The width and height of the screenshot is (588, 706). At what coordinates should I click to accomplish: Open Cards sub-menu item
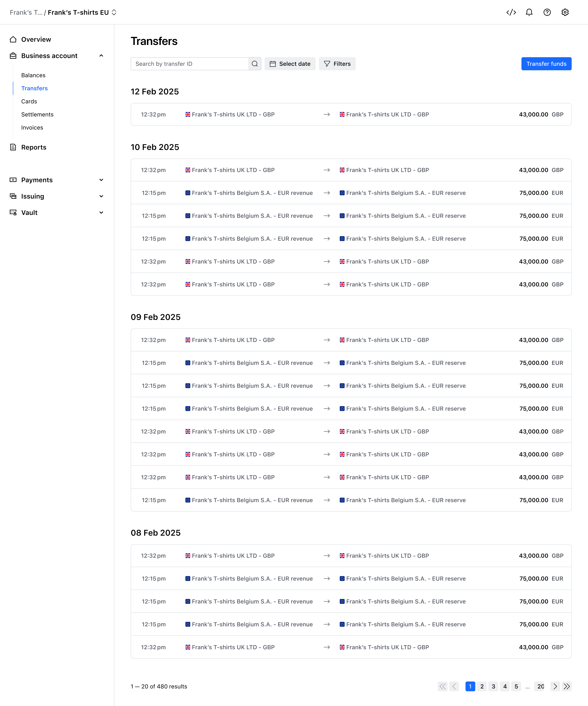[29, 102]
